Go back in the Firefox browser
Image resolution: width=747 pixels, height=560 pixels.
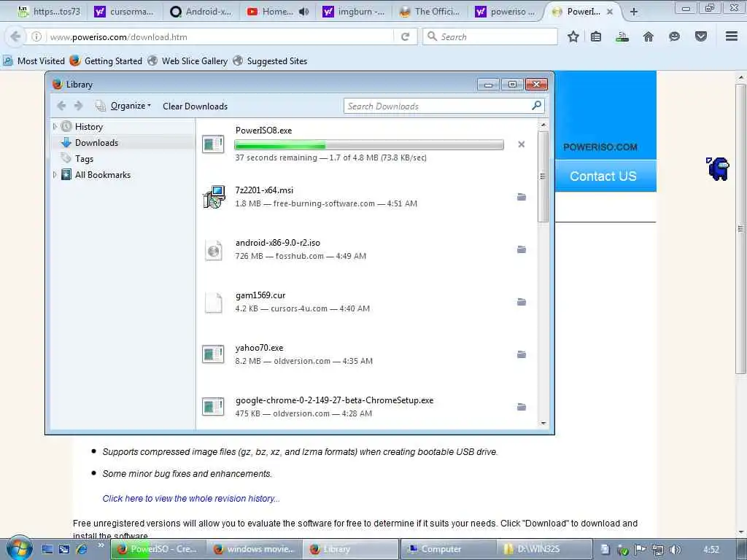15,36
